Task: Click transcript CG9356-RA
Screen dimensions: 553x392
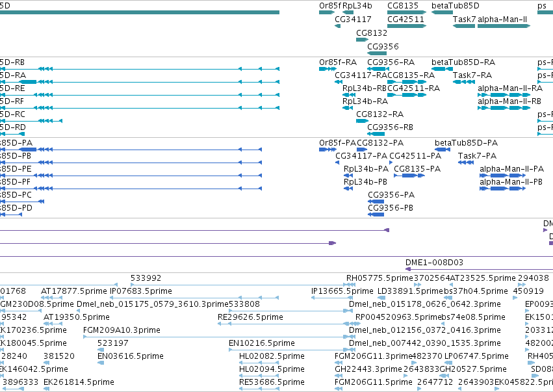Action: coord(391,62)
